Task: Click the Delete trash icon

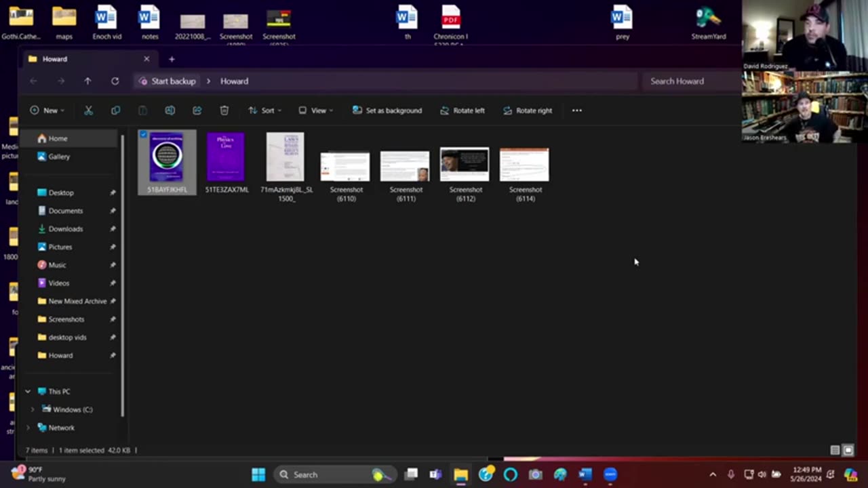Action: tap(224, 110)
